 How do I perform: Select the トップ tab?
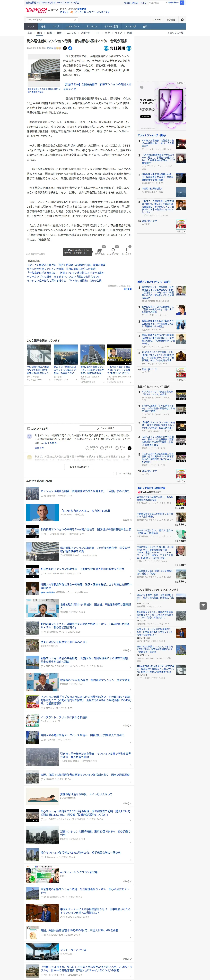pos(31,27)
